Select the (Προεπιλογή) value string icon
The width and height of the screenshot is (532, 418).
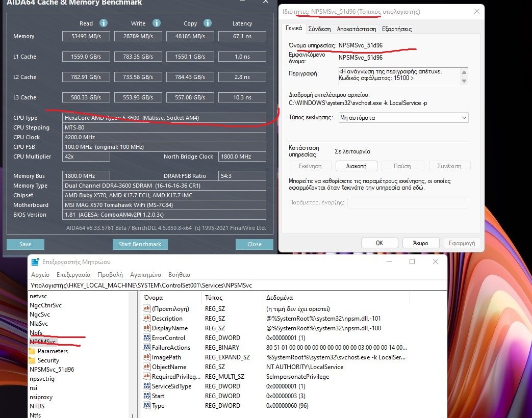[146, 308]
